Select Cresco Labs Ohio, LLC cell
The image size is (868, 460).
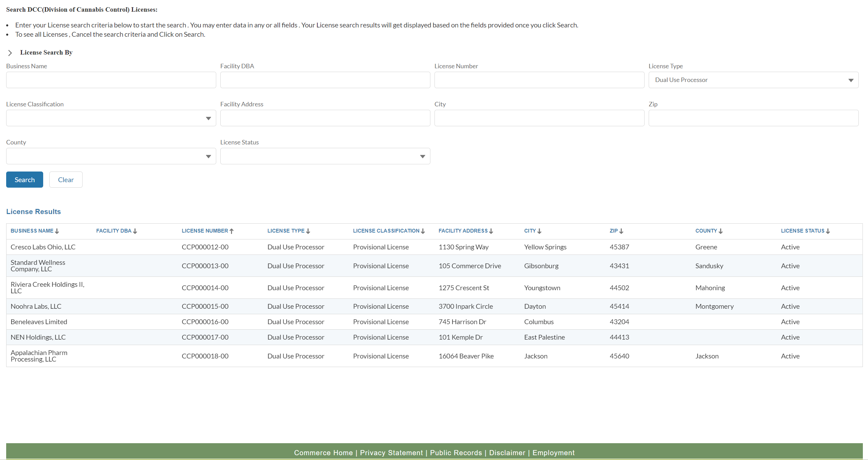click(x=43, y=247)
